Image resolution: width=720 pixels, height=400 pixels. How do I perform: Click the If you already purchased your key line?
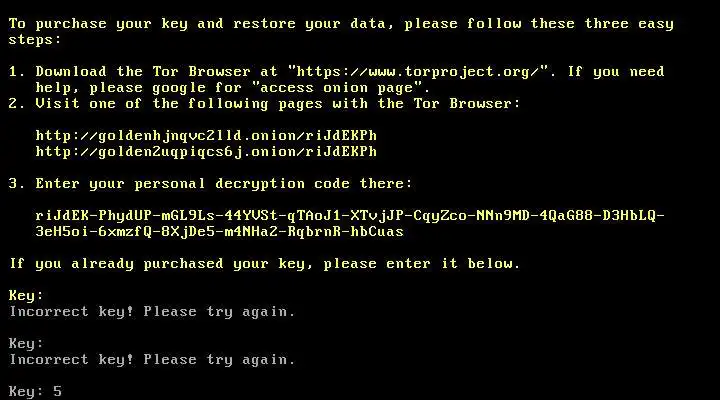pyautogui.click(x=264, y=264)
